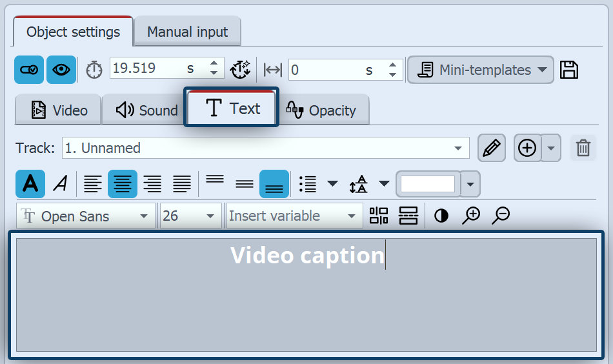Screen dimensions: 613x364
Task: Zoom in with the magnifier plus icon
Action: 470,216
